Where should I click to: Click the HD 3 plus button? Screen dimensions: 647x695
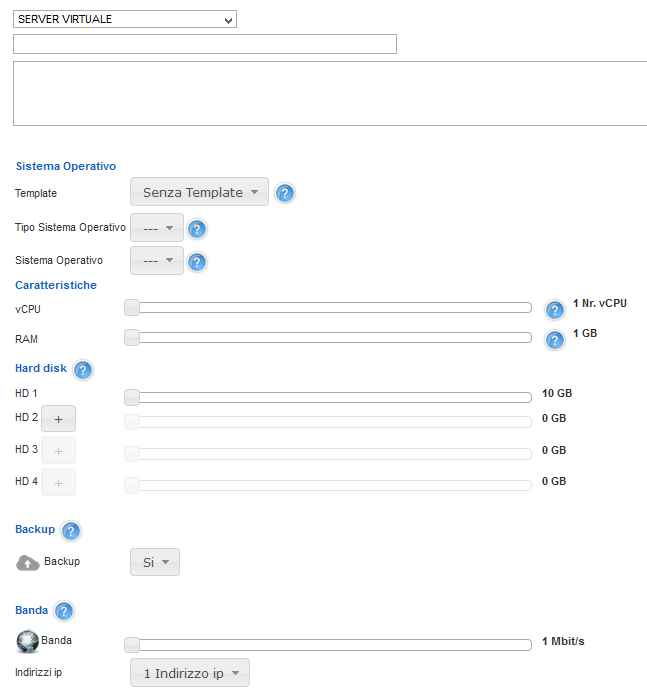click(58, 451)
